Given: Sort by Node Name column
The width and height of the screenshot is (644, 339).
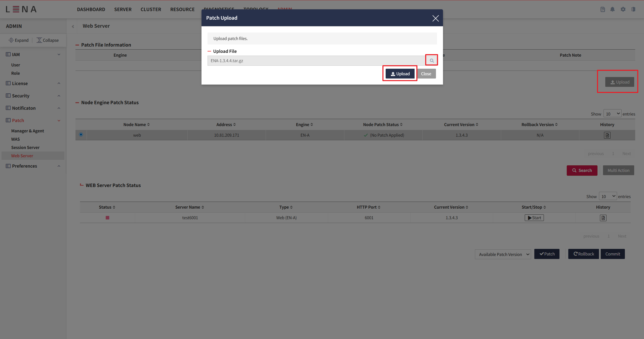Looking at the screenshot, I should coord(137,125).
